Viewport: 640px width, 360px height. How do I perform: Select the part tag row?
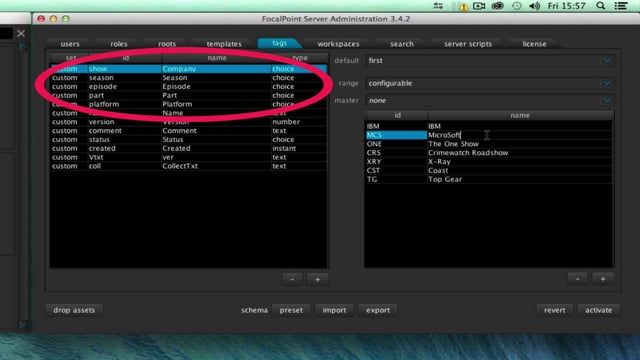pos(188,95)
